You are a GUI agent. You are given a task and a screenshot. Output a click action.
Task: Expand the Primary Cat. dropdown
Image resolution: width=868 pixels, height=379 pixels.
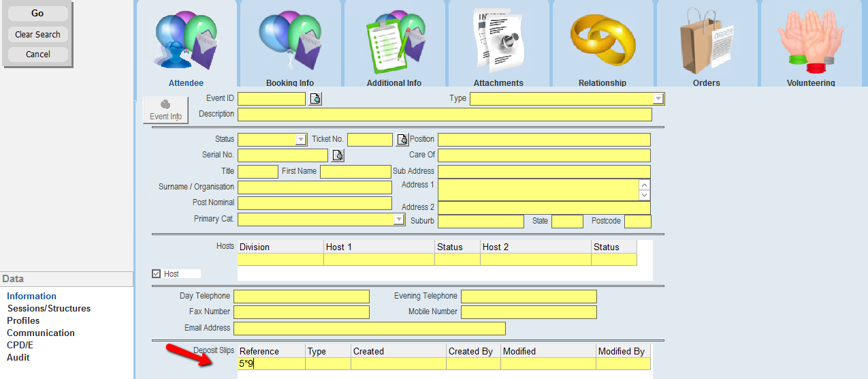point(399,219)
